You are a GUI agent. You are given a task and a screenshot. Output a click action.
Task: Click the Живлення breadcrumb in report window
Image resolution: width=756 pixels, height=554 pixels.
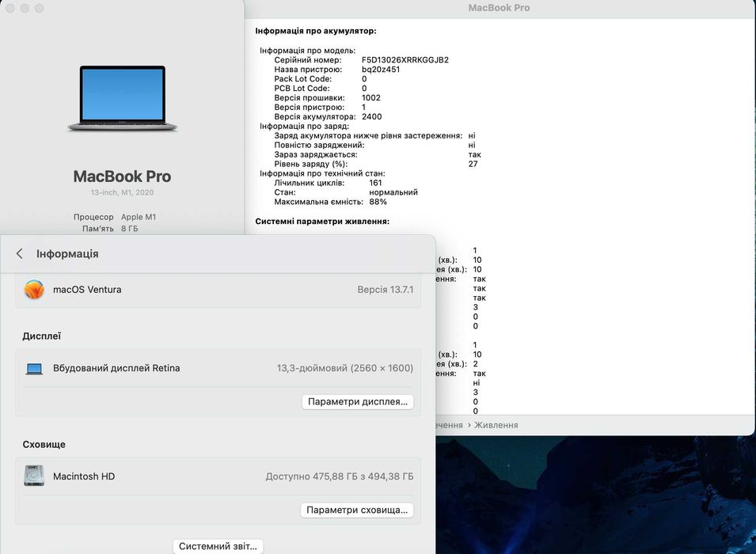coord(496,425)
